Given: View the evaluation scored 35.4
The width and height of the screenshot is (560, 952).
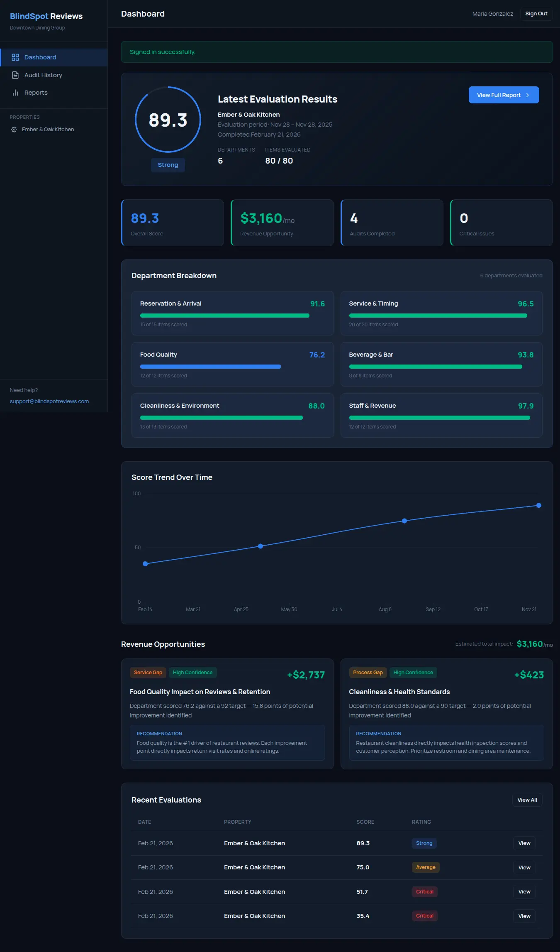Looking at the screenshot, I should pyautogui.click(x=524, y=916).
